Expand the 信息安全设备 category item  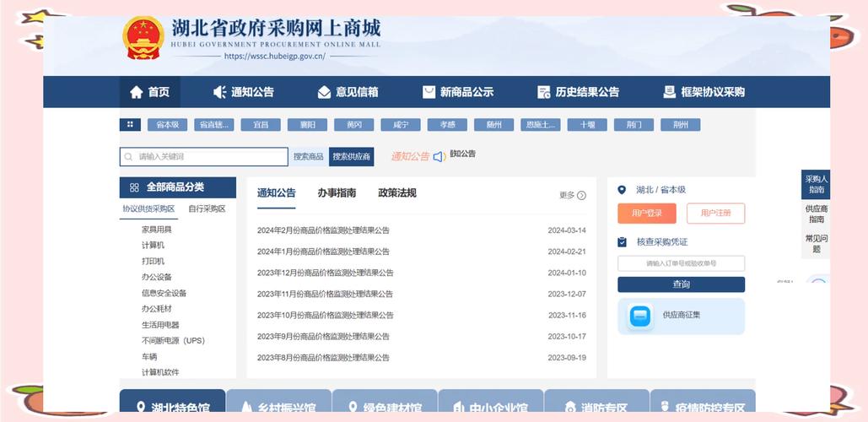tap(164, 293)
